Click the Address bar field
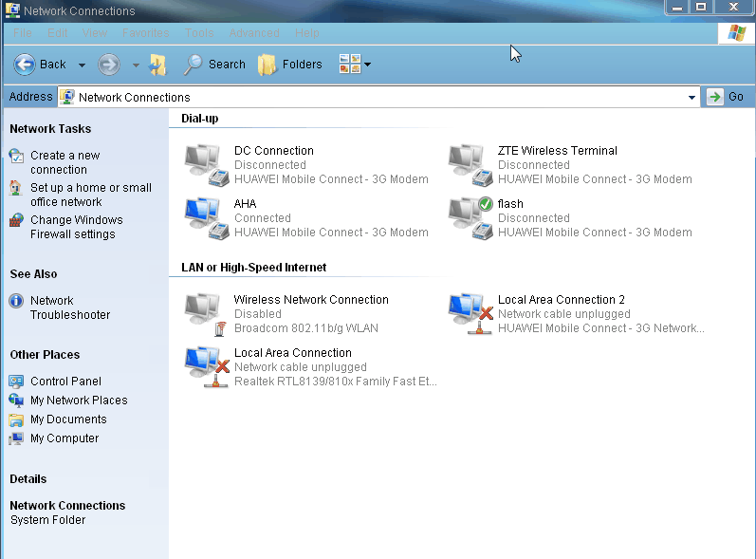 (379, 97)
